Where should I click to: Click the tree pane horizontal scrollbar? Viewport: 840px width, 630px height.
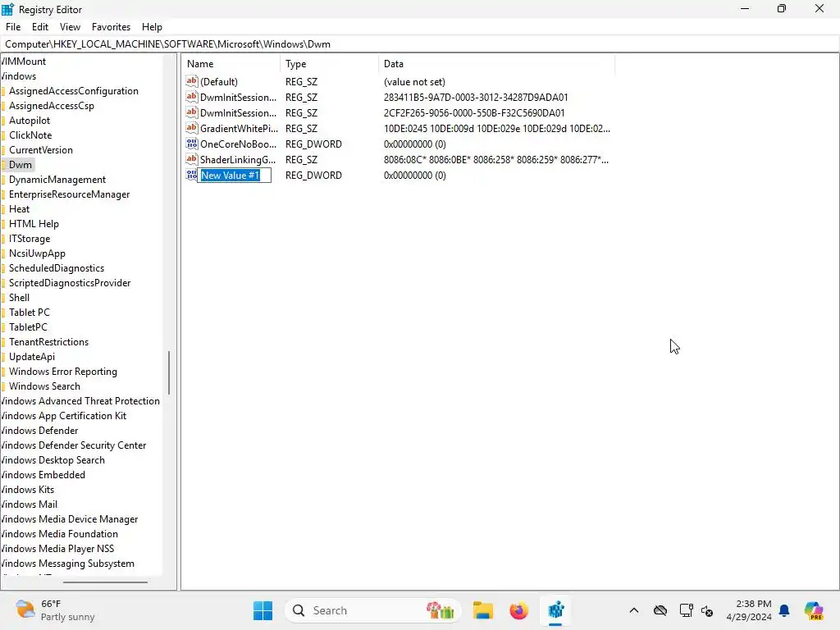point(105,582)
